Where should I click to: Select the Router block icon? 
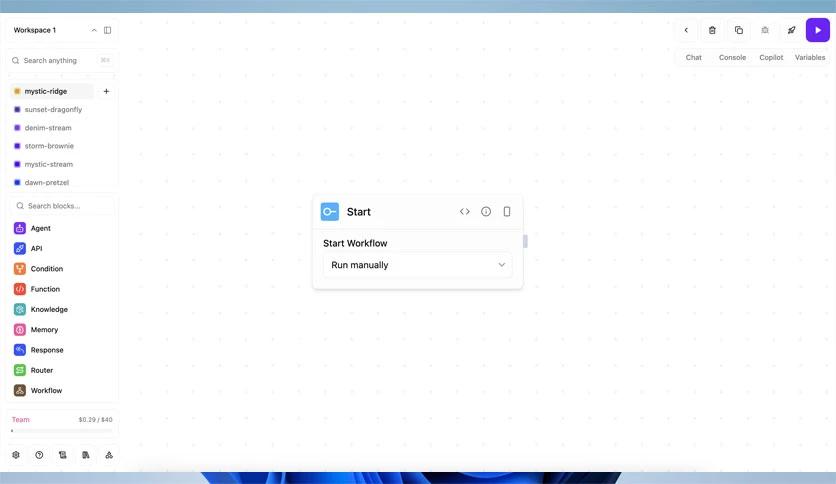20,370
